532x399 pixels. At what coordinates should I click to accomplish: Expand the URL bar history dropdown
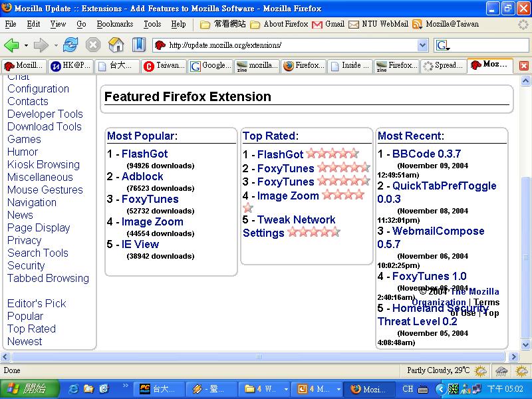point(422,45)
